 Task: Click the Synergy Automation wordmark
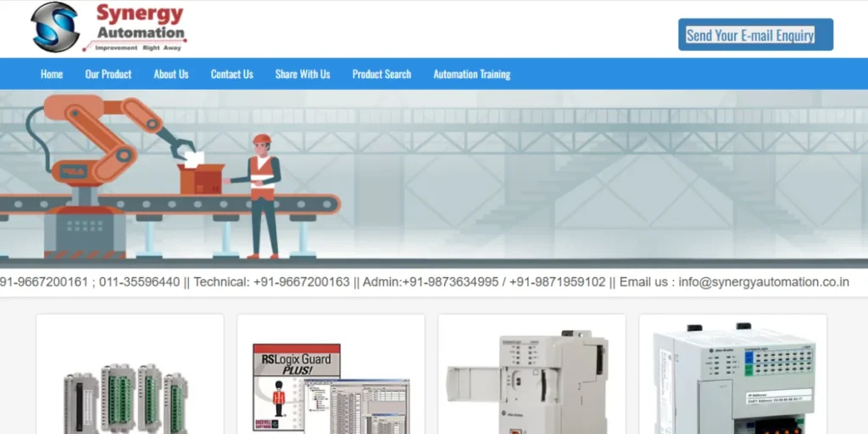(136, 28)
